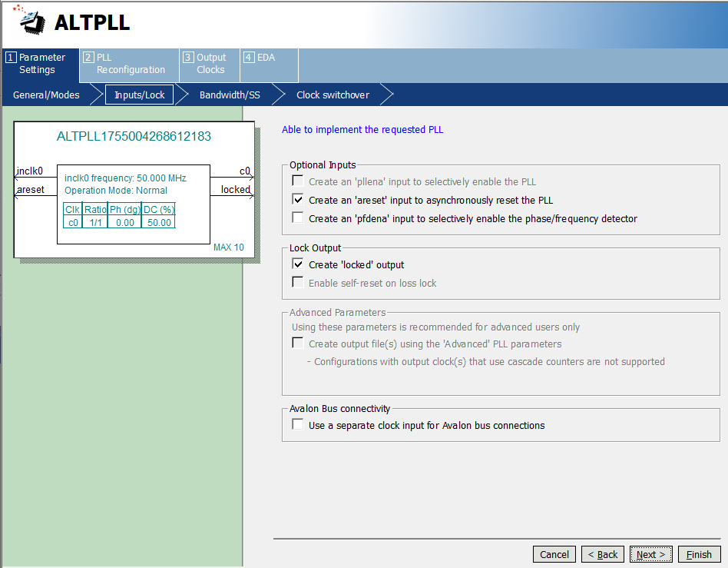
Task: Toggle Create output files using Advanced parameters
Action: tap(298, 343)
